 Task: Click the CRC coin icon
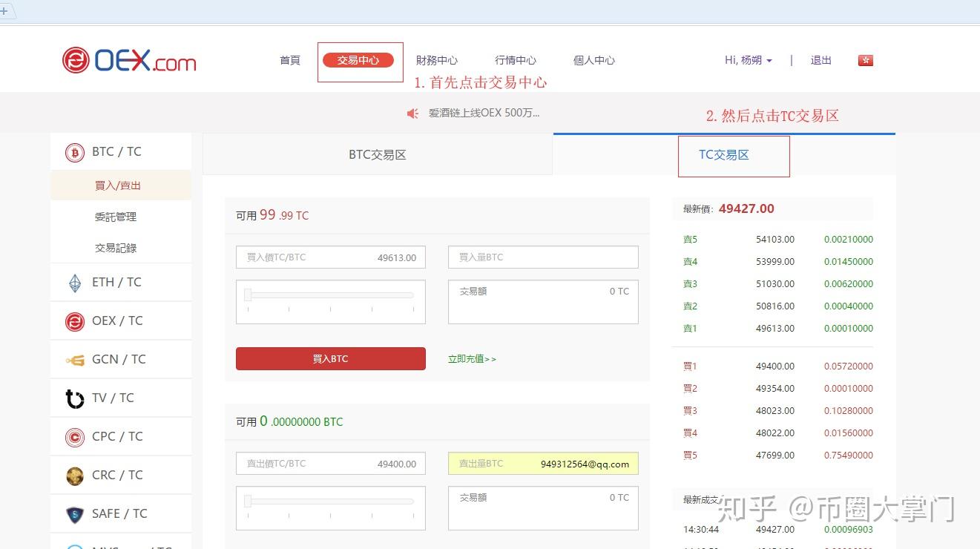pyautogui.click(x=74, y=475)
